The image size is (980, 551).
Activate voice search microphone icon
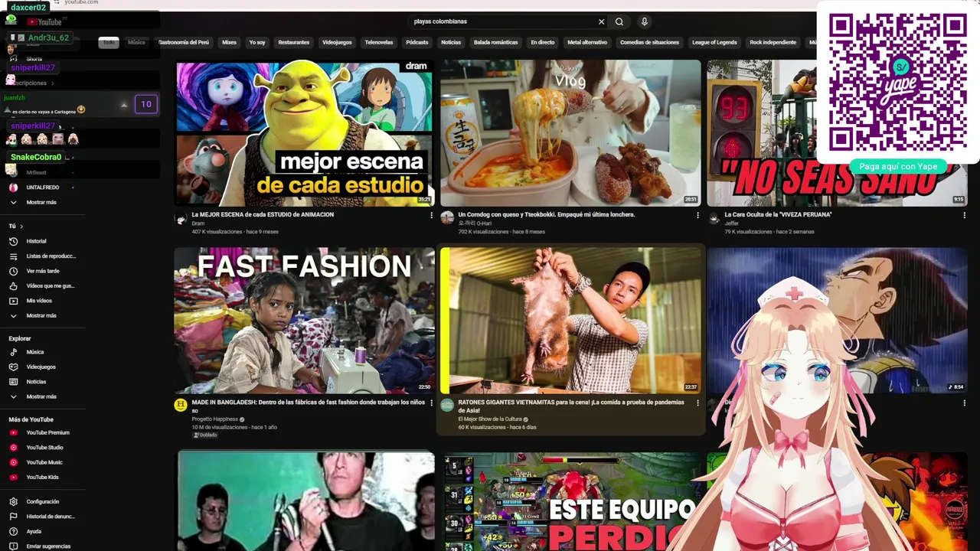tap(645, 21)
